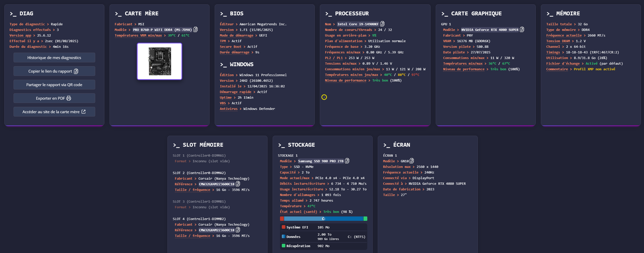The image size is (644, 253).
Task: Open Historique de mes diagnostics
Action: click(54, 58)
